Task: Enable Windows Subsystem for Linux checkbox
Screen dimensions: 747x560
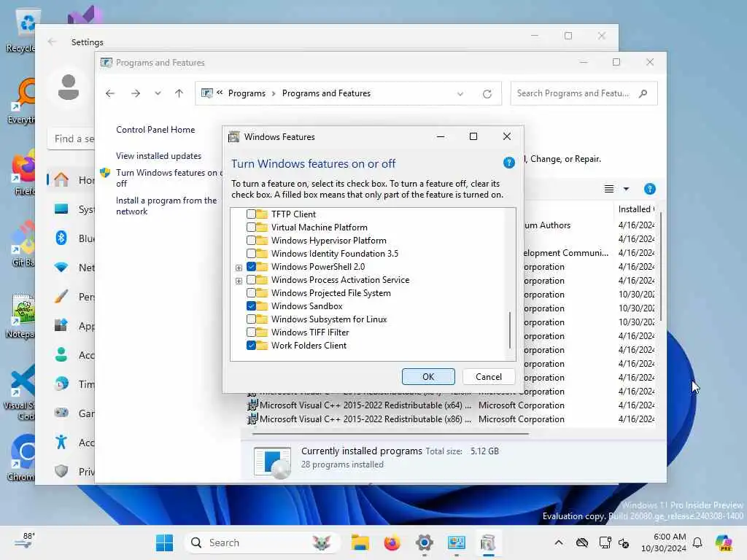Action: pos(251,319)
